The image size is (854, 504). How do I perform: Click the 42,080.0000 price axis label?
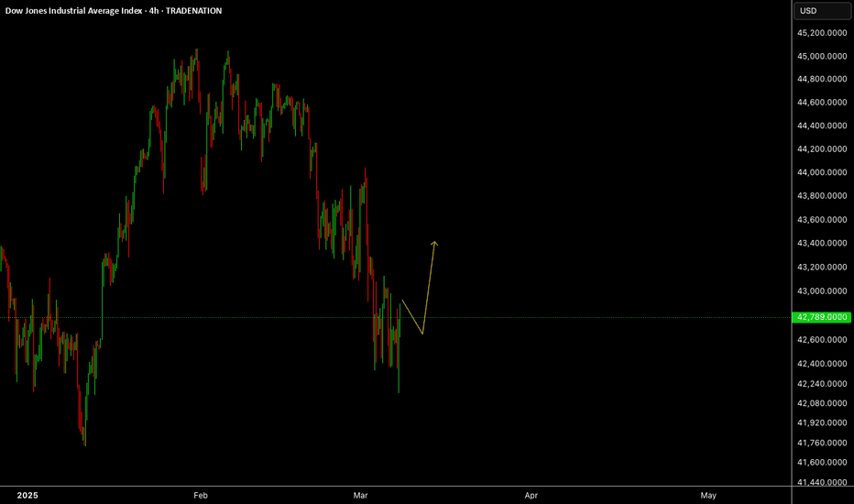pyautogui.click(x=822, y=404)
